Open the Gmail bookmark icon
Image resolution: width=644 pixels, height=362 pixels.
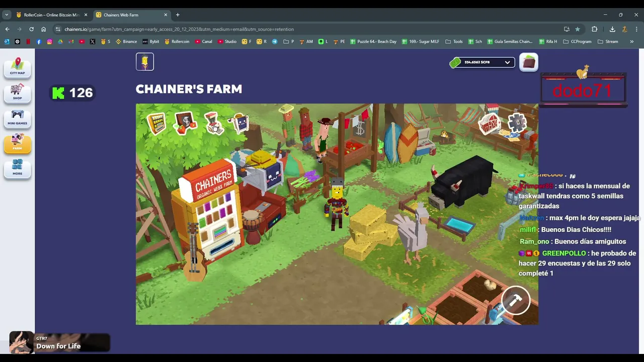(71, 42)
